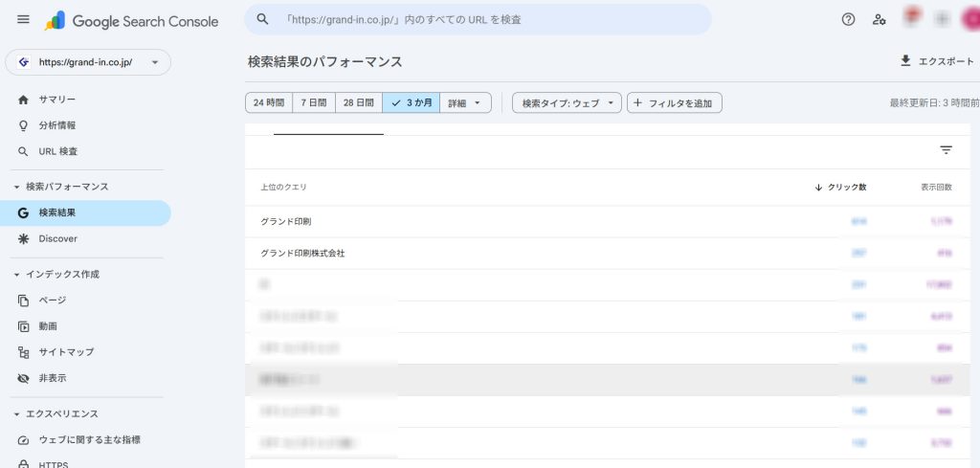Click the 動画 video icon
The width and height of the screenshot is (980, 468).
point(23,326)
